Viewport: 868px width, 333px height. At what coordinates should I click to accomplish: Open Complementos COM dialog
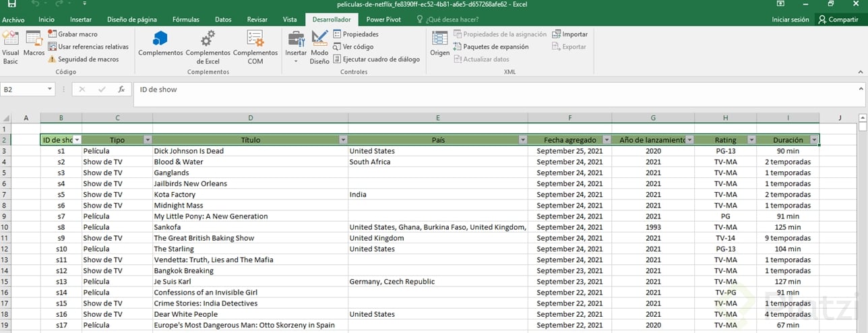click(x=255, y=47)
